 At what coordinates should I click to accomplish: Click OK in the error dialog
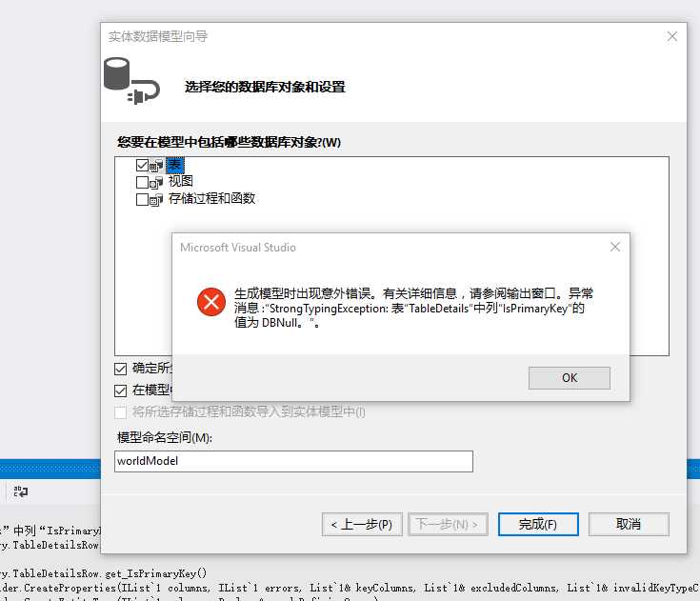pos(570,378)
